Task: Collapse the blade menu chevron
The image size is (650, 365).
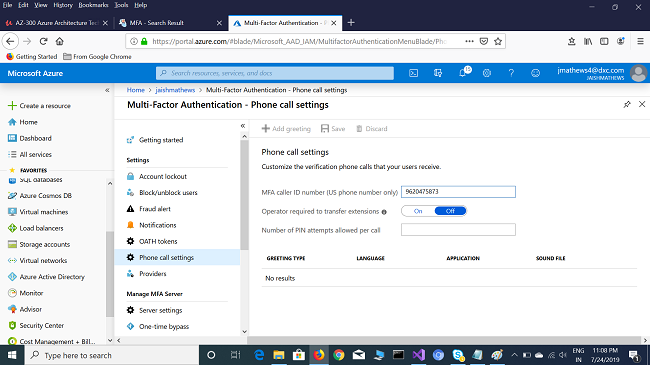Action: pos(243,126)
